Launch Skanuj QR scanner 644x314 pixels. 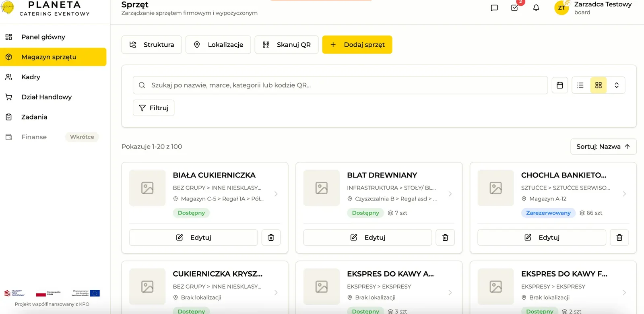[287, 45]
